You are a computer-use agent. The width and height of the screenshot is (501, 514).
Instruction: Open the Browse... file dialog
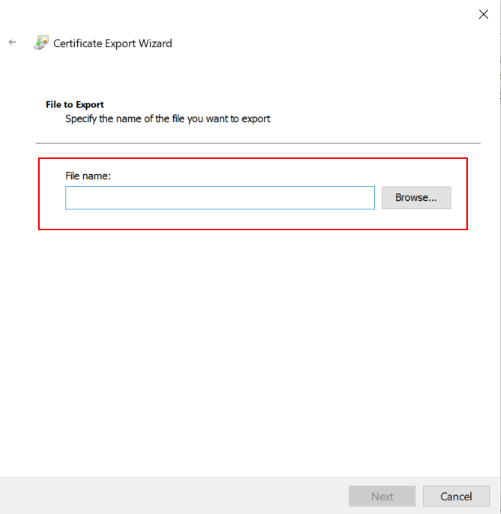coord(416,198)
